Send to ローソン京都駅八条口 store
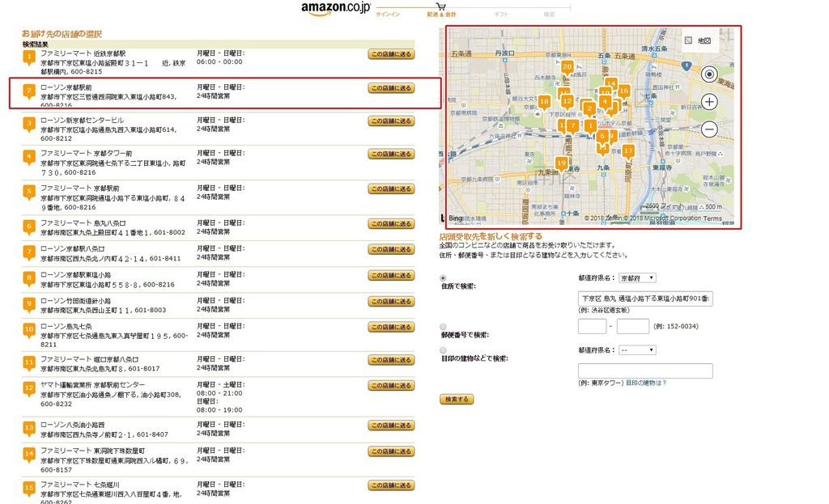The image size is (829, 504). (x=391, y=249)
